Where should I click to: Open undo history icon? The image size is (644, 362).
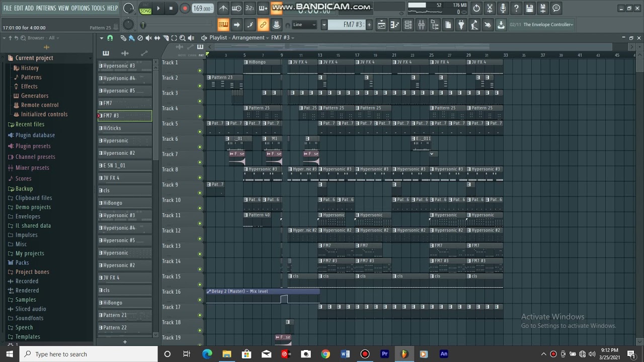tap(476, 8)
